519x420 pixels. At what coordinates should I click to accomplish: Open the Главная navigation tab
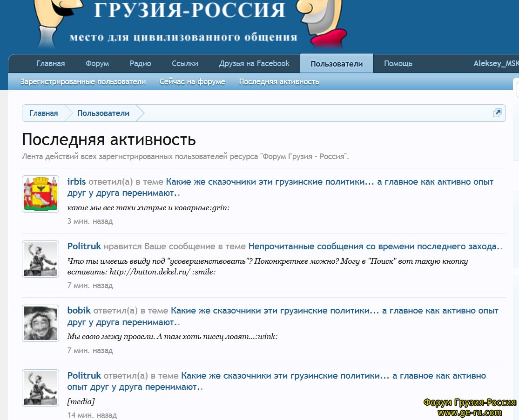(50, 64)
